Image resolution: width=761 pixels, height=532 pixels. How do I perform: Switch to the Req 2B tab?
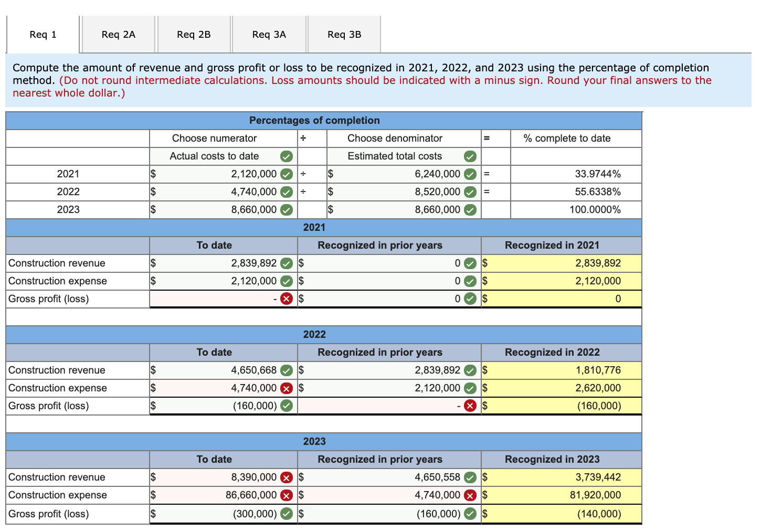[194, 35]
